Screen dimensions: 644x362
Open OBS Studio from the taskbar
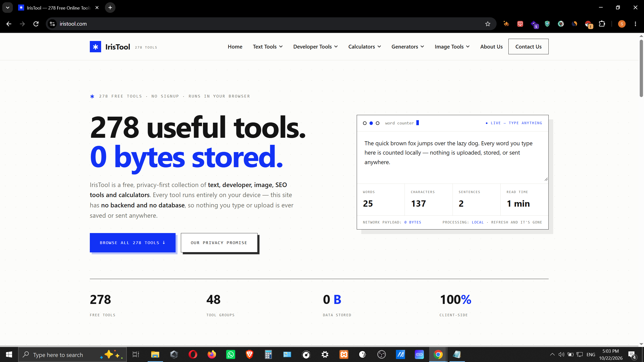(382, 355)
